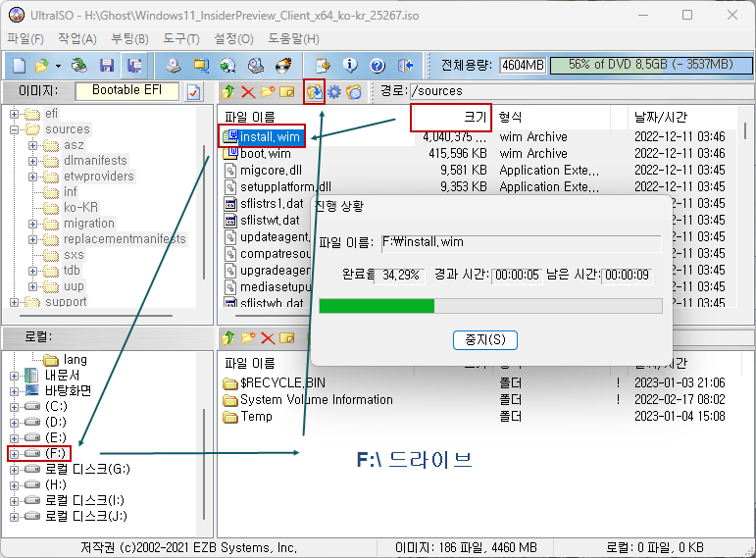756x558 pixels.
Task: Open the 작업(A) menu
Action: tap(77, 38)
